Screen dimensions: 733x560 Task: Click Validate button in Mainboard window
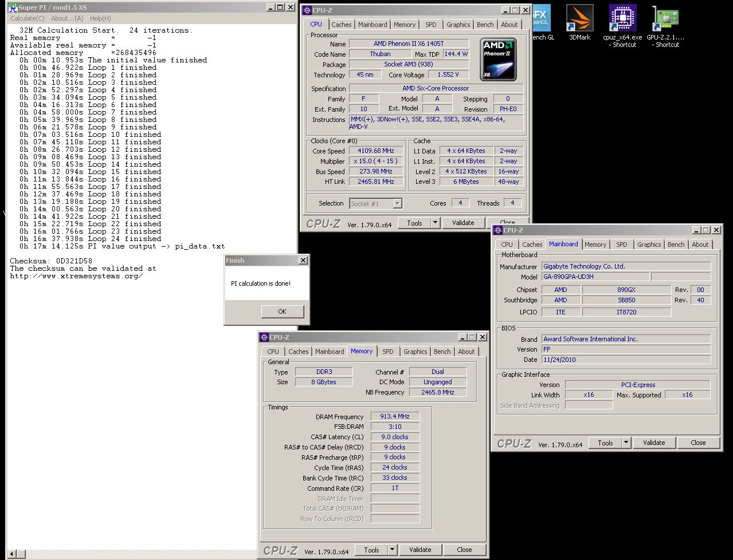click(x=654, y=443)
